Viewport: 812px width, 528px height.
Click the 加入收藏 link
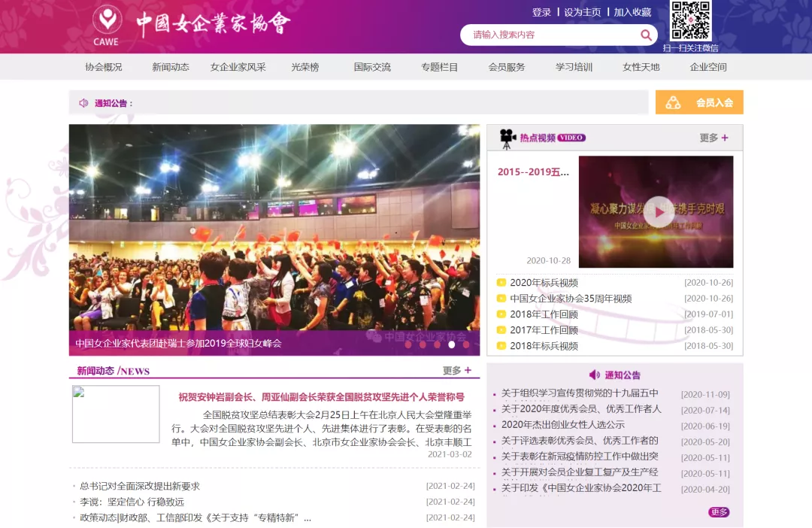(x=632, y=13)
